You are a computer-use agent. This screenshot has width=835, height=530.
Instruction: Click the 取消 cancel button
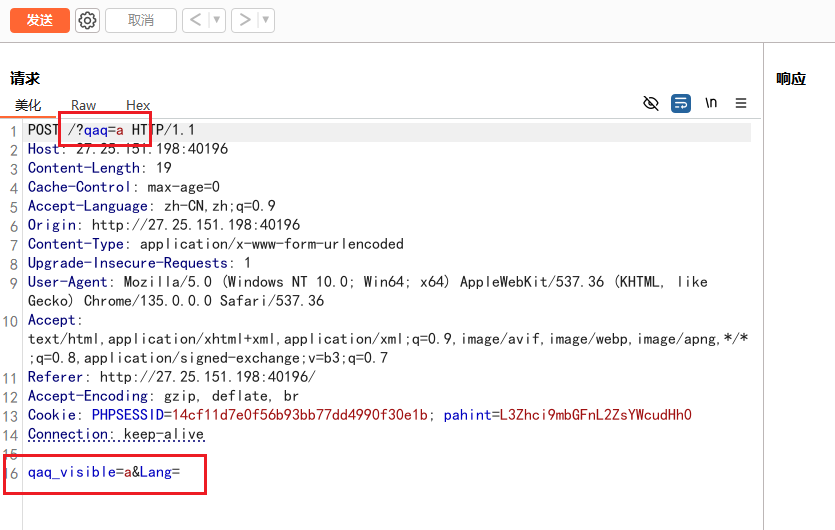(x=141, y=21)
